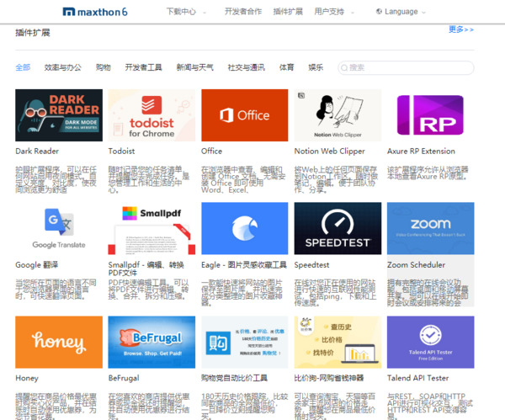Expand the 用户支持 menu
505x420 pixels.
pyautogui.click(x=332, y=12)
